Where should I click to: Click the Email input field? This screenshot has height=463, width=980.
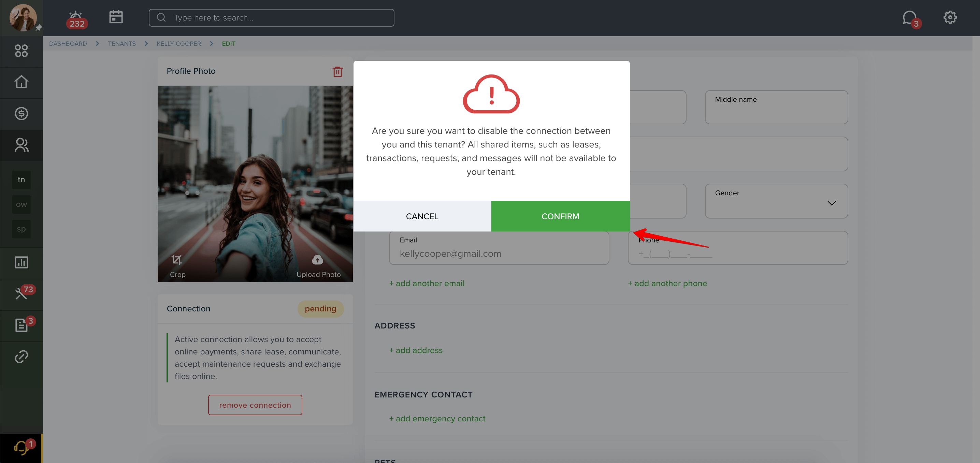(499, 248)
